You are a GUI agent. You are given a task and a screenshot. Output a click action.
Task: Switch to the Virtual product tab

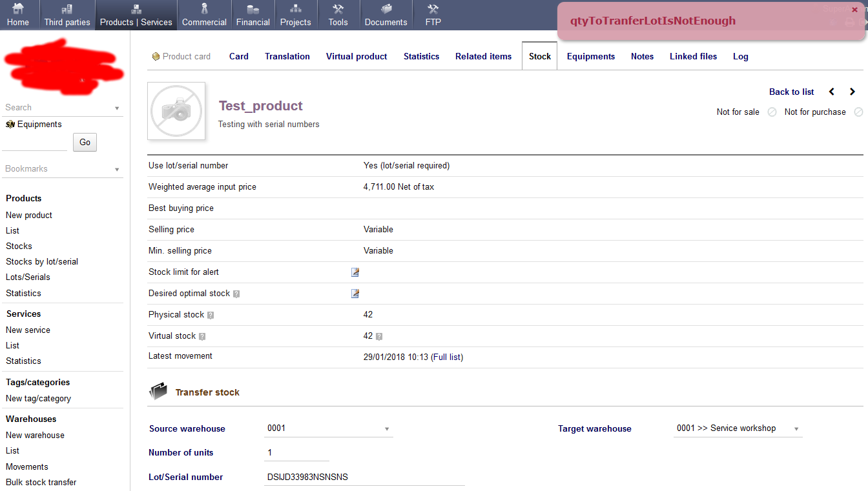356,57
